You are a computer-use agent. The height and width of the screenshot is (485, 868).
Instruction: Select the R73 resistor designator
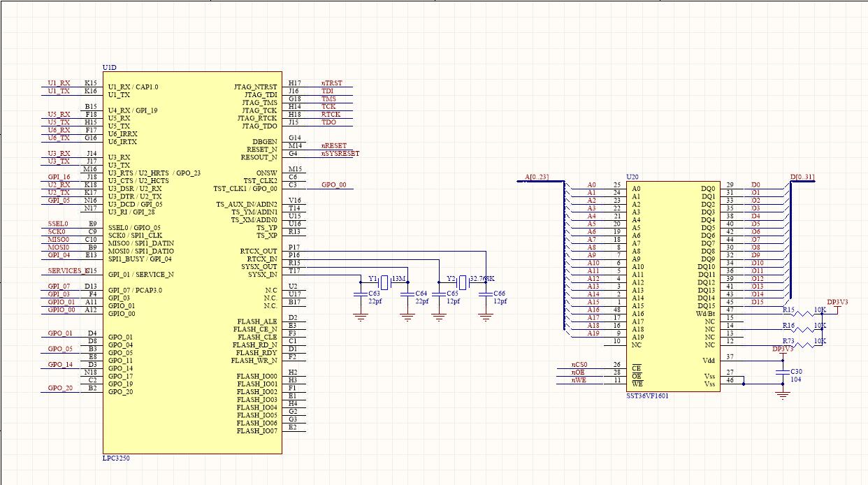point(788,340)
